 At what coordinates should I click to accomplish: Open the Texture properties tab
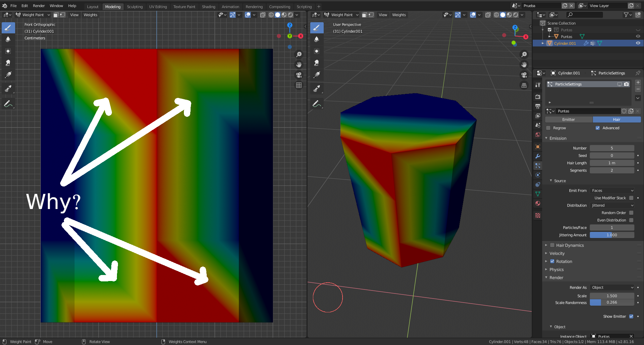[x=538, y=215]
